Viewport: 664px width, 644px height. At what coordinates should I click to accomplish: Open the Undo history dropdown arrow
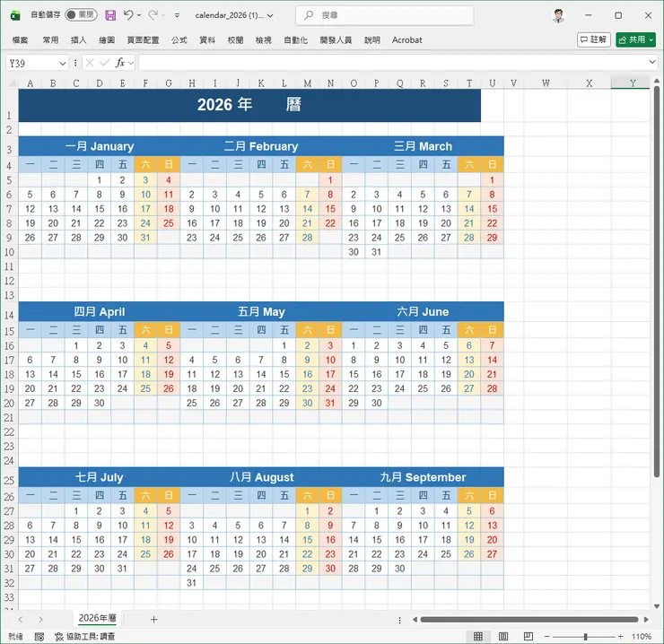click(139, 15)
